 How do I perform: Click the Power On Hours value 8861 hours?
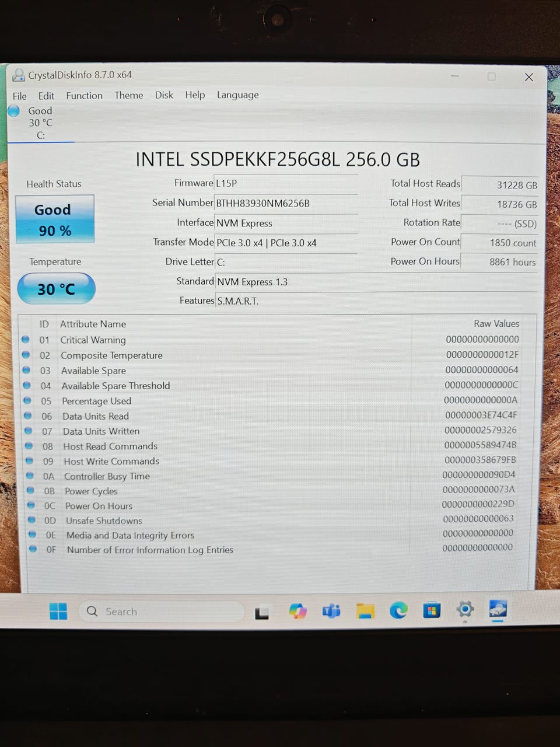(499, 262)
